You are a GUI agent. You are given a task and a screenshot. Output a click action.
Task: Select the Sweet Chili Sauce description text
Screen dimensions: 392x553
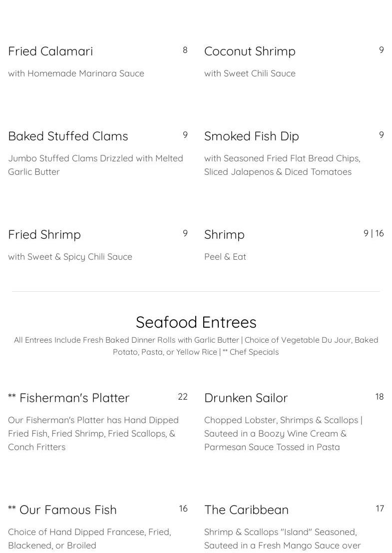[250, 73]
